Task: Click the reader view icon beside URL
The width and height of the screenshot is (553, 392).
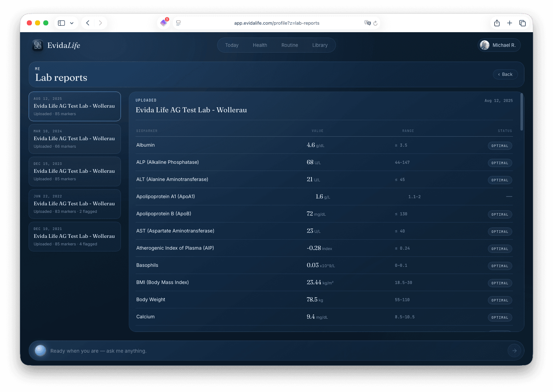Action: [178, 23]
